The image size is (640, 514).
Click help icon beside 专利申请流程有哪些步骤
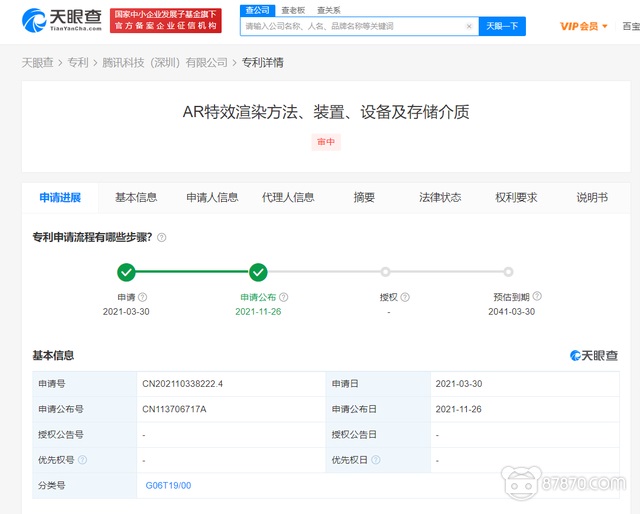point(162,238)
